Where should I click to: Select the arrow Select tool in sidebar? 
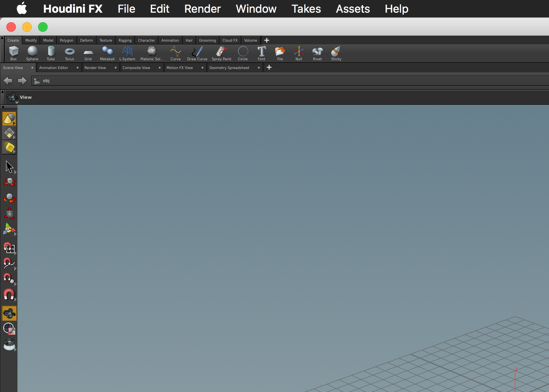[9, 167]
